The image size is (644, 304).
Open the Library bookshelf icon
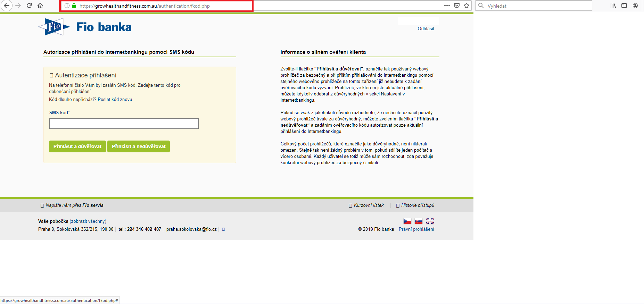click(x=613, y=6)
